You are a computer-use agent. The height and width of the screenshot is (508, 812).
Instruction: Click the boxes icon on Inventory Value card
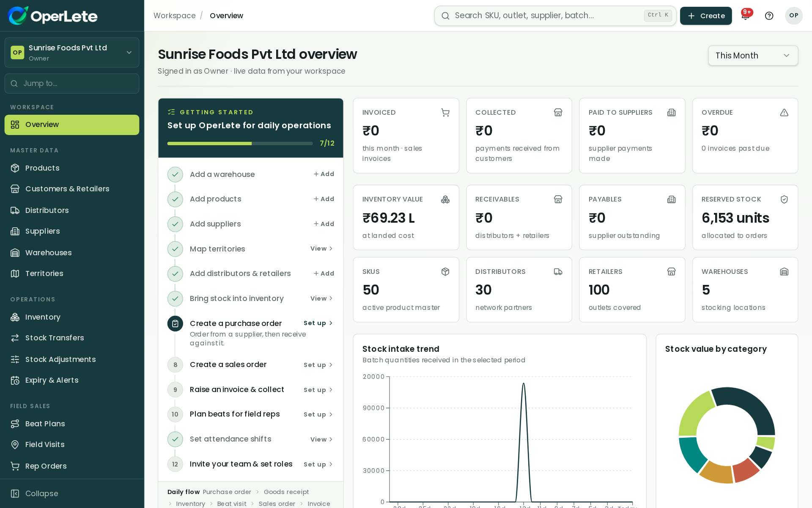[445, 199]
